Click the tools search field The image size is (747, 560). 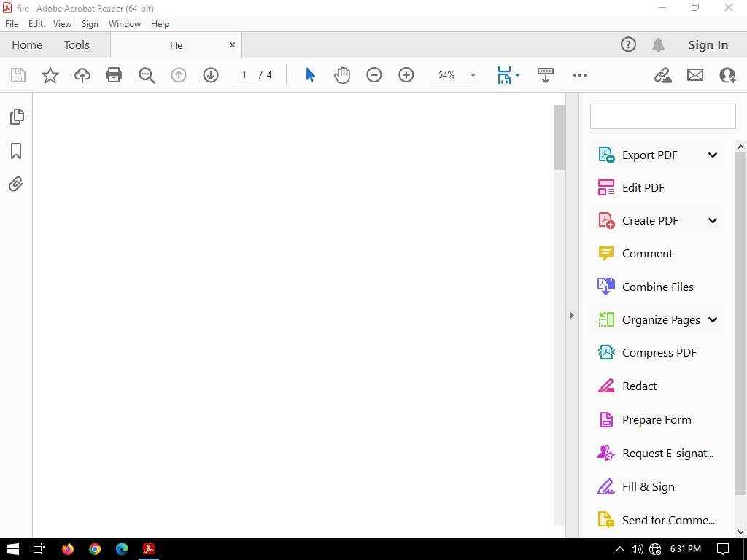point(662,117)
